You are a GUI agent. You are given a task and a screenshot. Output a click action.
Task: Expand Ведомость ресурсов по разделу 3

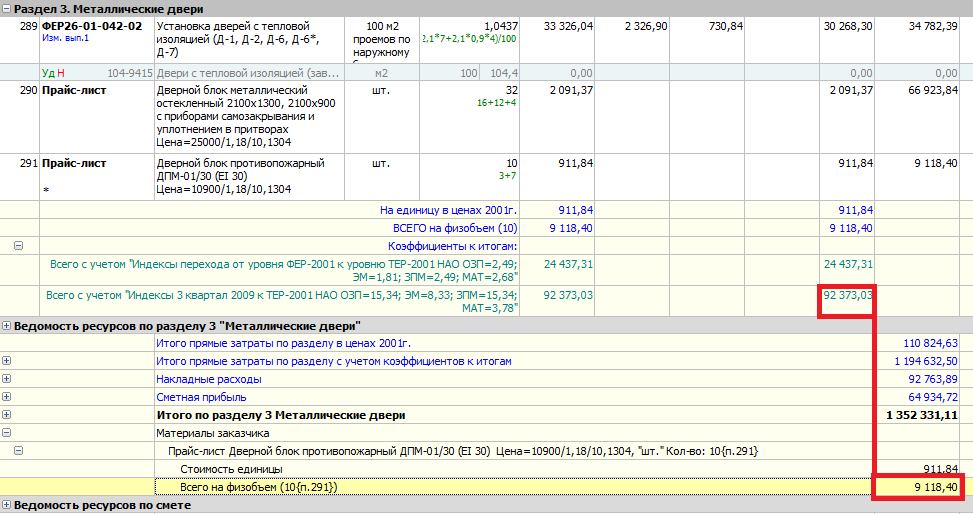point(7,326)
